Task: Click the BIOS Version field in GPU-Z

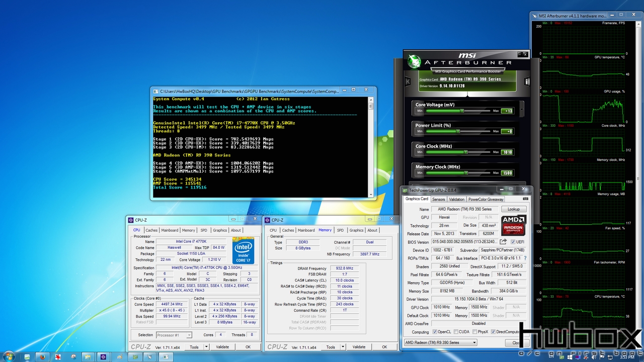Action: (x=465, y=242)
